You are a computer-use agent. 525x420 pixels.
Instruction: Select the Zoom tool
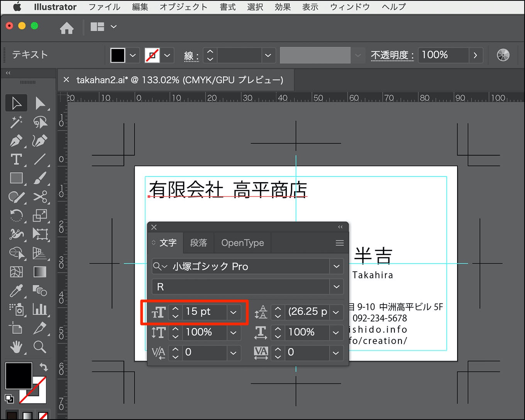(40, 347)
